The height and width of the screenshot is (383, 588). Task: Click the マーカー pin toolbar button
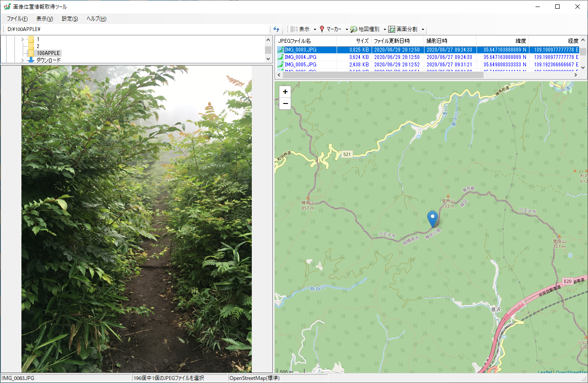point(331,29)
